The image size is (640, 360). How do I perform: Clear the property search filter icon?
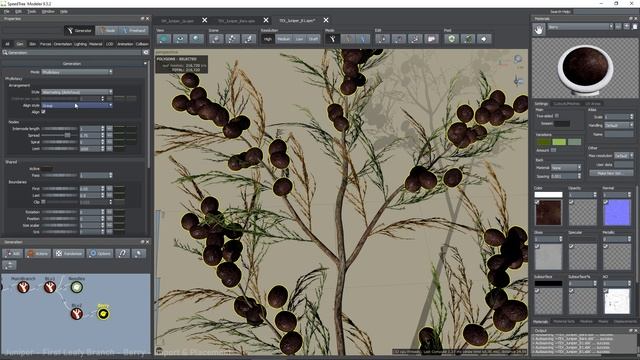click(145, 52)
